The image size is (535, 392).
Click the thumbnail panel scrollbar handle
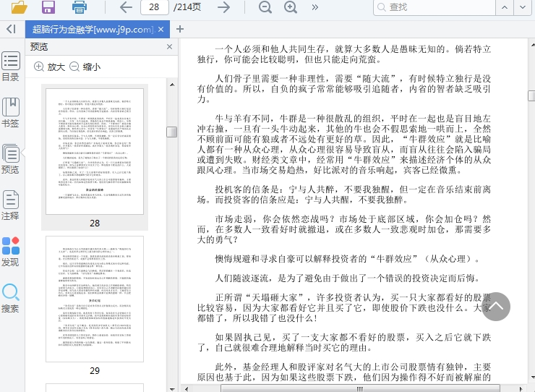(172, 132)
